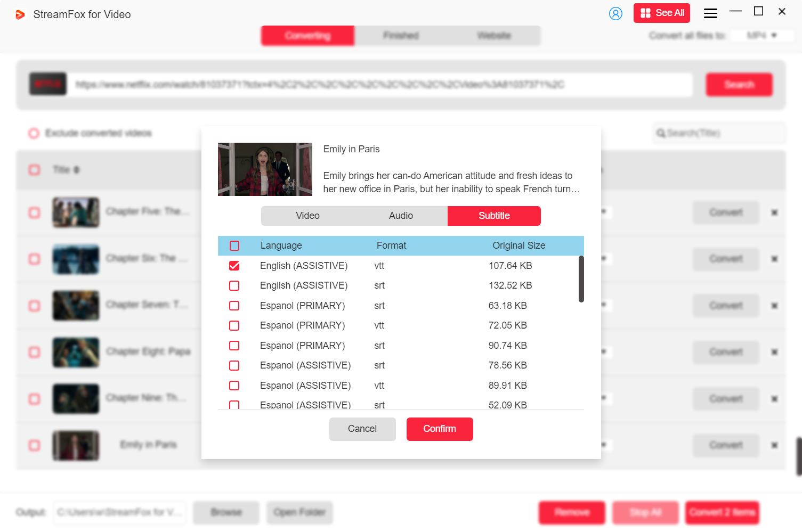Click the Netflix service icon
The height and width of the screenshot is (532, 802).
[x=47, y=84]
